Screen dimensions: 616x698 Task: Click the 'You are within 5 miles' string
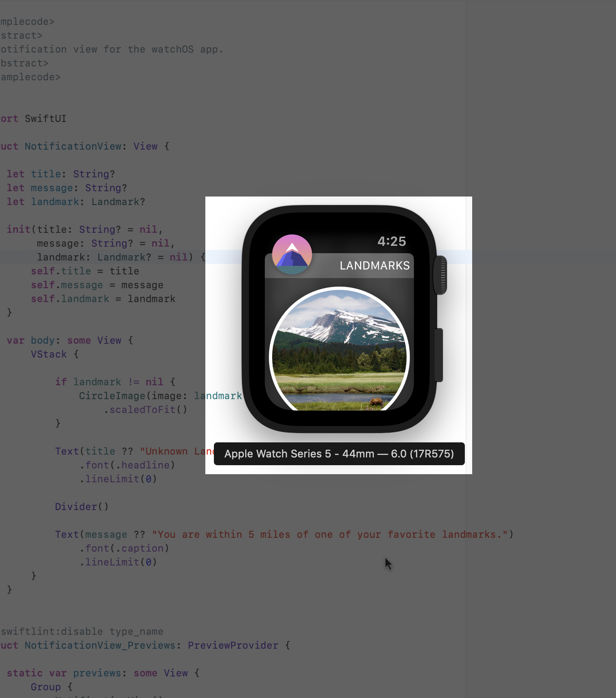click(x=330, y=535)
